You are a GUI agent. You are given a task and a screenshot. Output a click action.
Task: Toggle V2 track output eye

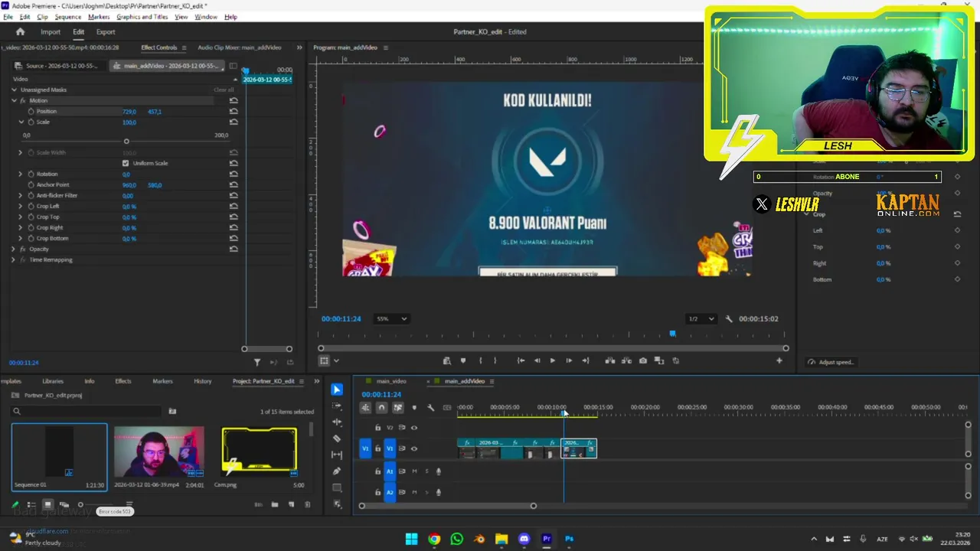[x=414, y=428]
